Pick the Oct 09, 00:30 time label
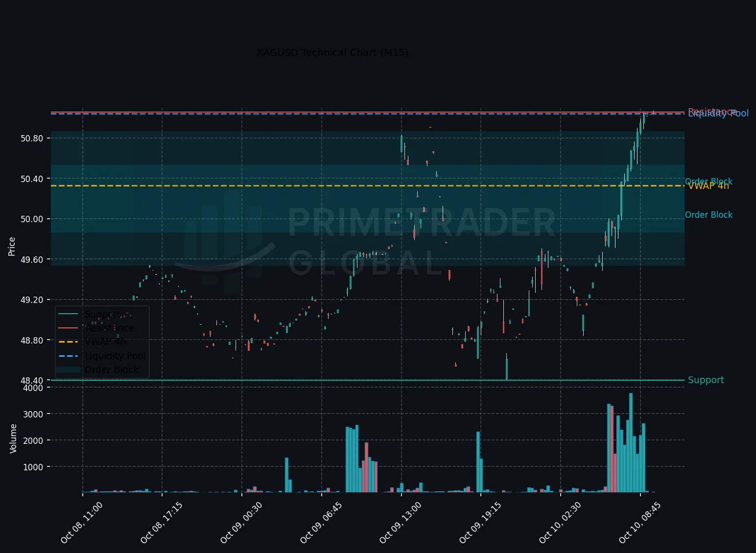The width and height of the screenshot is (756, 553). (x=241, y=523)
